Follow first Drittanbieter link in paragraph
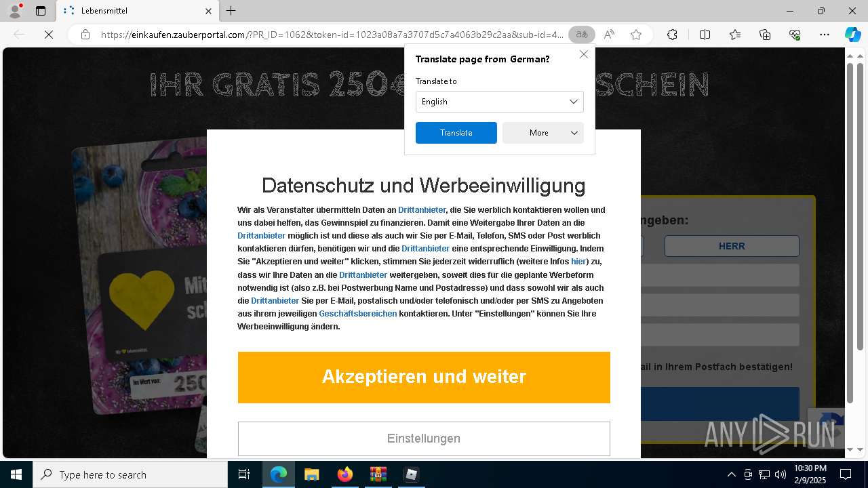This screenshot has height=488, width=868. pos(422,210)
